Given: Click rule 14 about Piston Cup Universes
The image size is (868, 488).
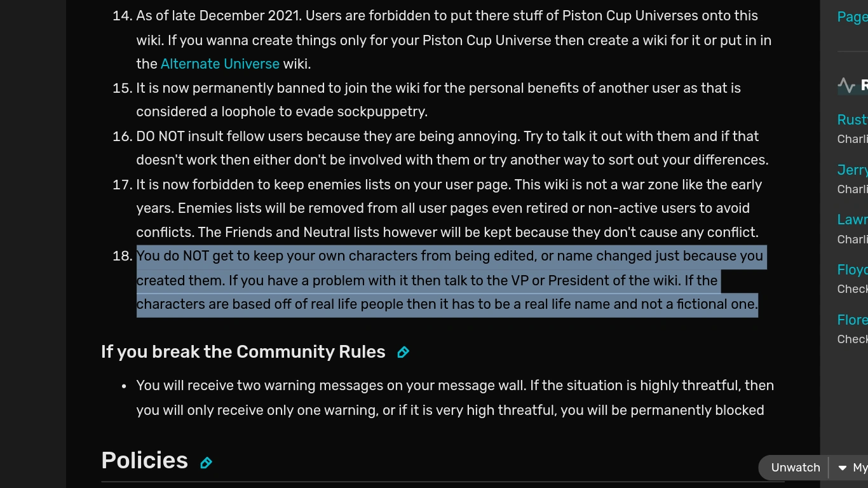Looking at the screenshot, I should (445, 39).
